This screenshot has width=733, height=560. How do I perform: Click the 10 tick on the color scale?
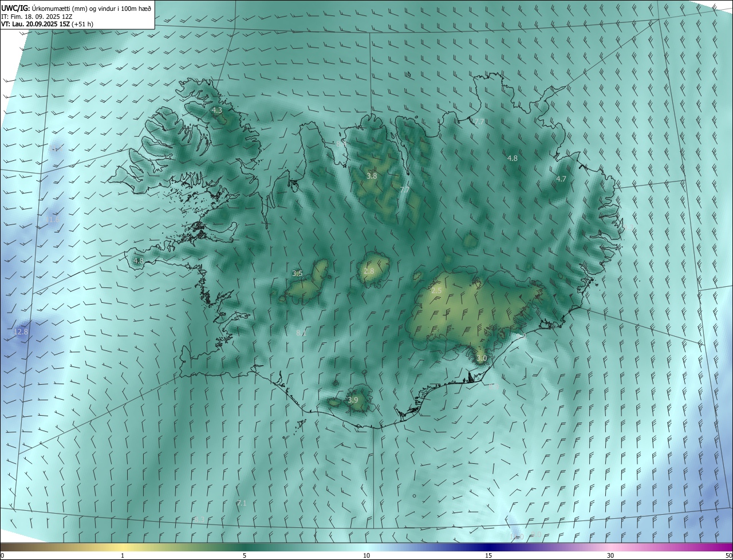point(366,555)
